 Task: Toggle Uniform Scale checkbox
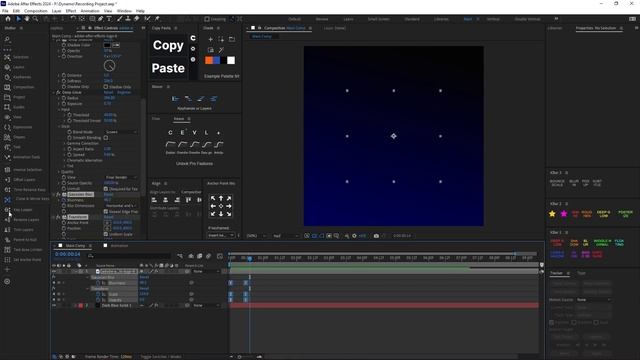point(106,234)
